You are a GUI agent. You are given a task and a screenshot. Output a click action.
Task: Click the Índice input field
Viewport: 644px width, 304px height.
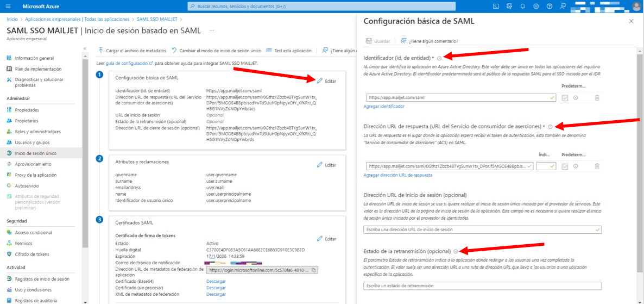(x=546, y=166)
